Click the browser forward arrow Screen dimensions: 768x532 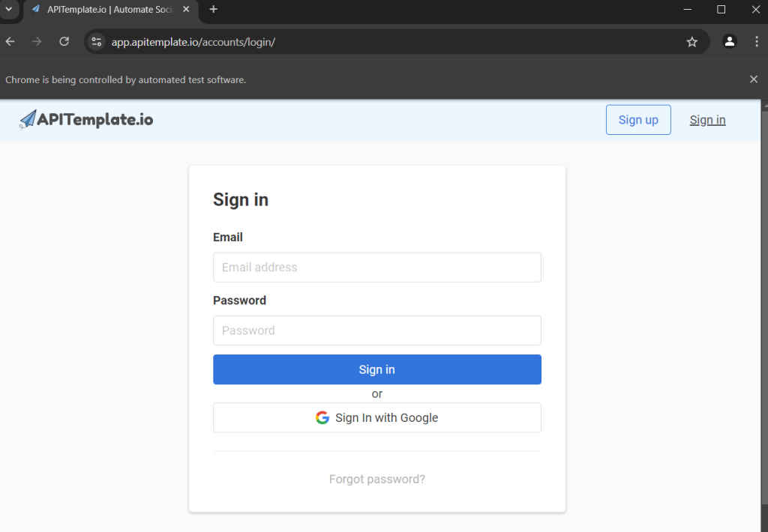(x=37, y=42)
